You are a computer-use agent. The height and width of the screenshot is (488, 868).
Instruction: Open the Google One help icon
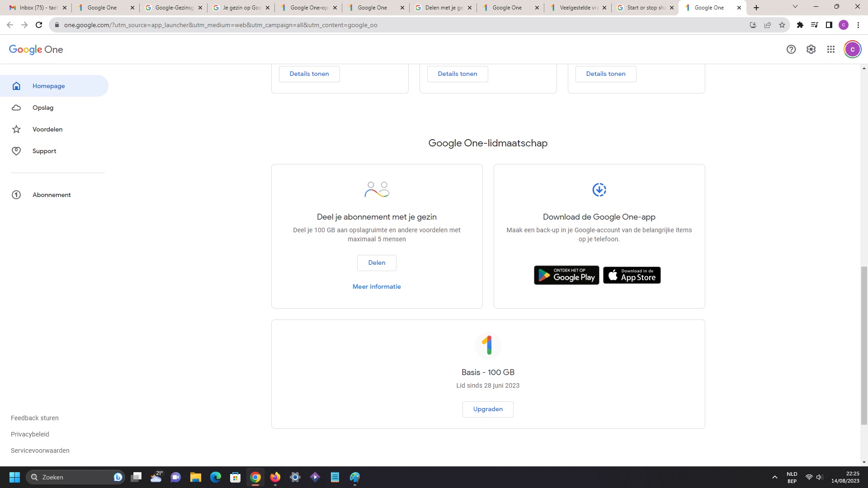tap(791, 50)
